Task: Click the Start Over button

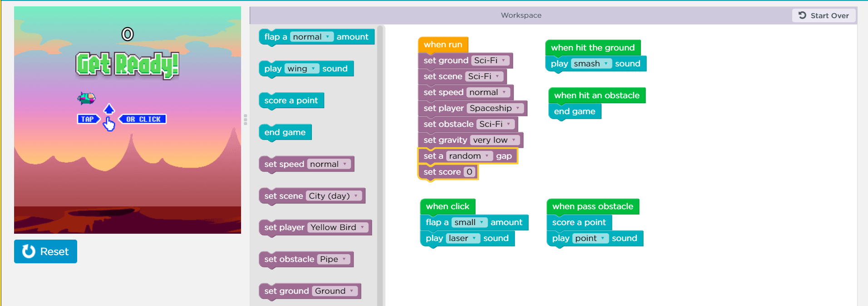Action: pos(824,15)
